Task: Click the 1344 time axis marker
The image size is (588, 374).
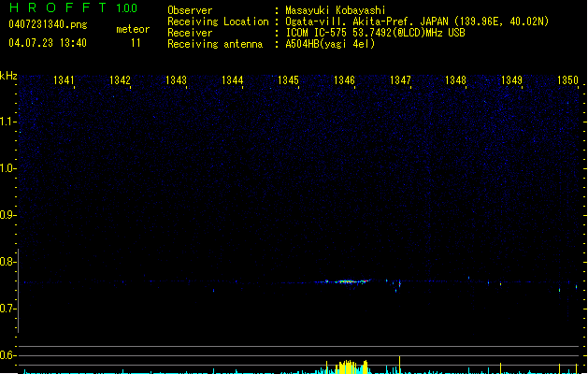Action: coord(232,80)
